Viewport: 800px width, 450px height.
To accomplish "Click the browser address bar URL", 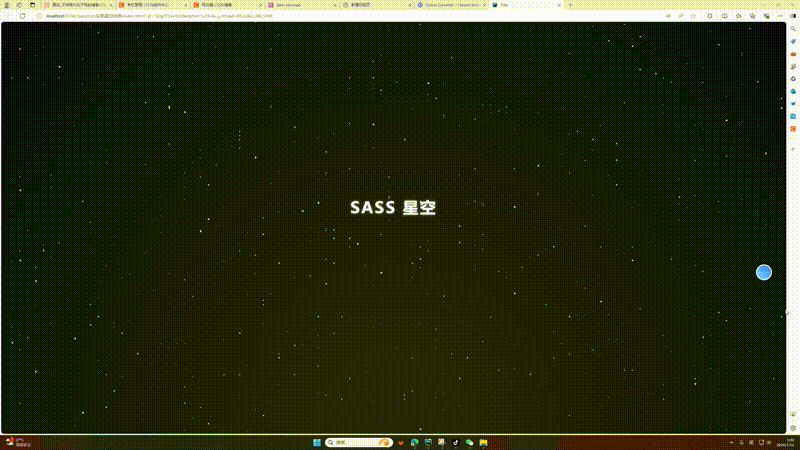I will point(160,16).
